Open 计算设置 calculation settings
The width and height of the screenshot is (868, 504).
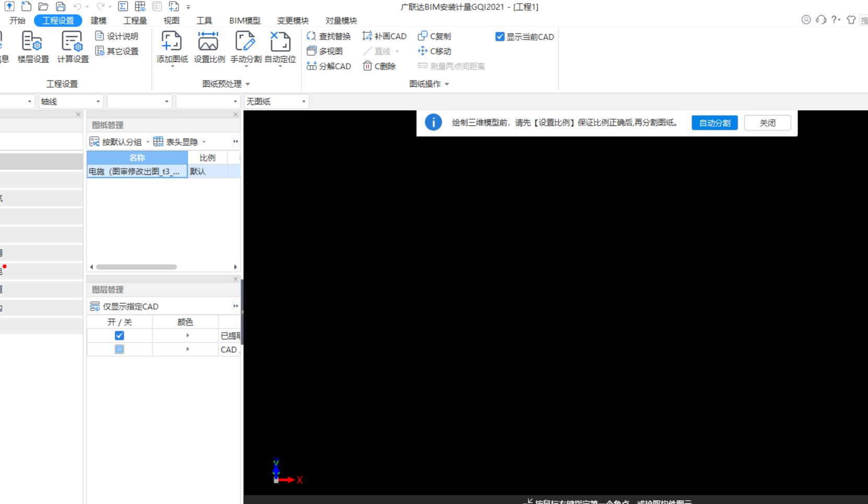73,47
